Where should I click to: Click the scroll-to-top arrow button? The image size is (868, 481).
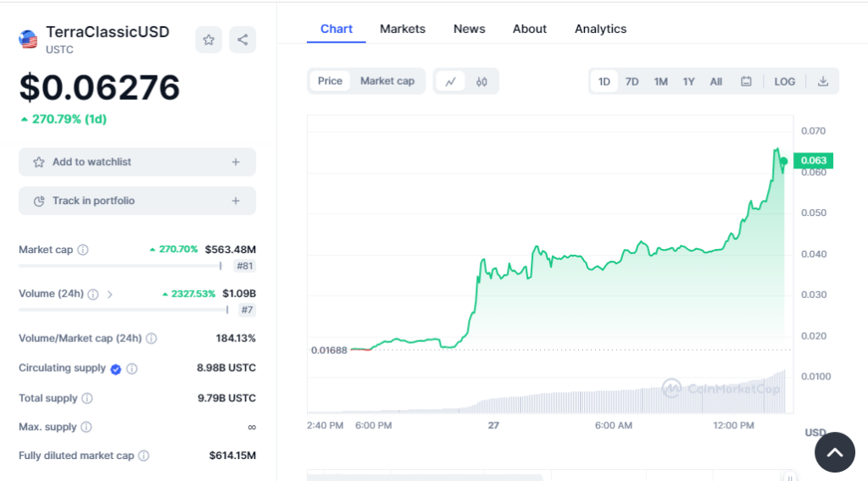(835, 452)
